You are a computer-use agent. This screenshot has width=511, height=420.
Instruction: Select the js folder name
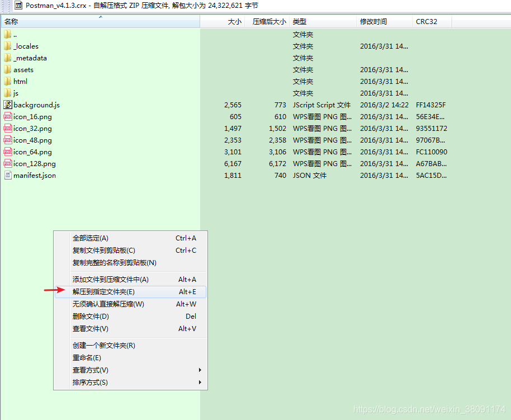coord(16,93)
